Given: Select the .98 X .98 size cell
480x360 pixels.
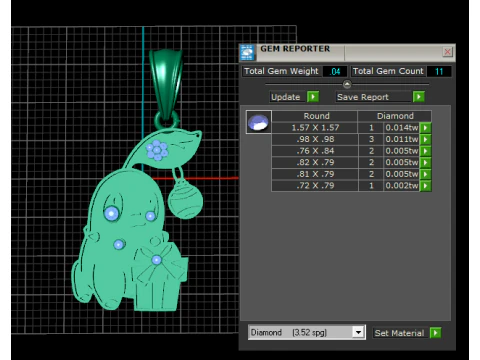Looking at the screenshot, I should [x=315, y=139].
